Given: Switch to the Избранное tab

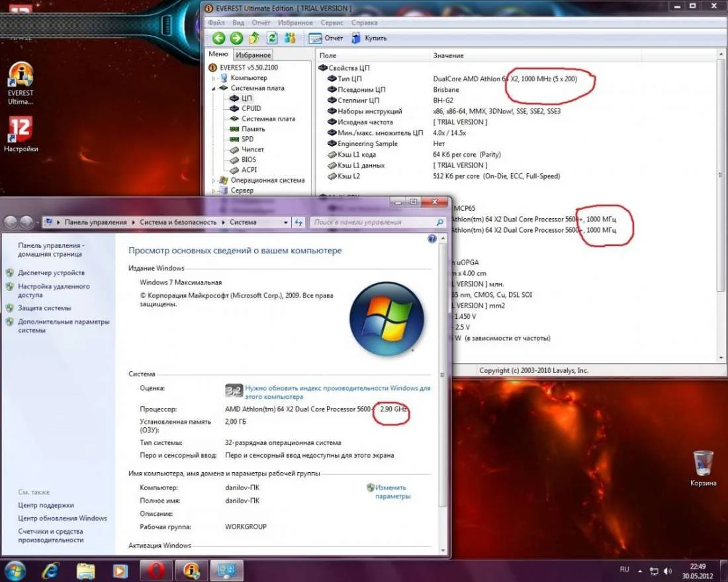Looking at the screenshot, I should click(x=253, y=56).
